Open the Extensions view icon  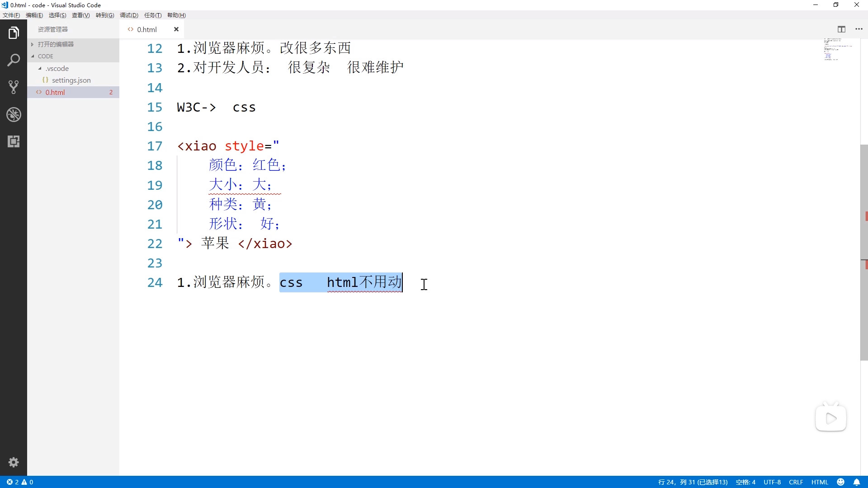pos(14,141)
